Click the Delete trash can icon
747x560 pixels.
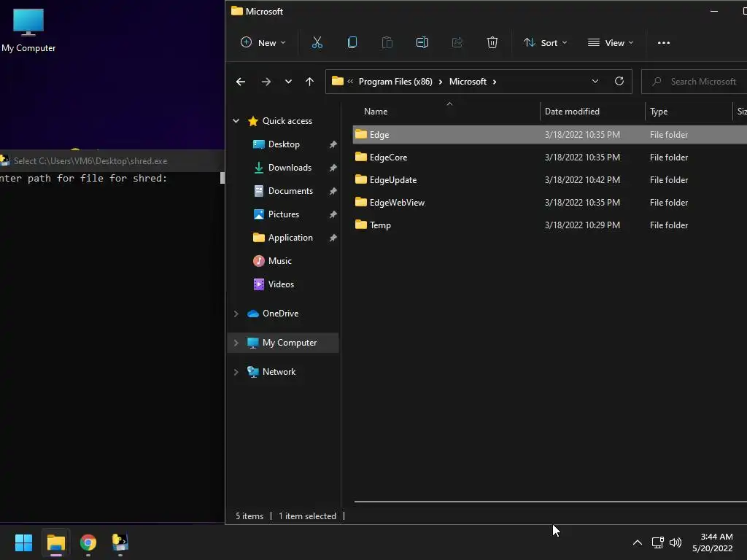(492, 43)
